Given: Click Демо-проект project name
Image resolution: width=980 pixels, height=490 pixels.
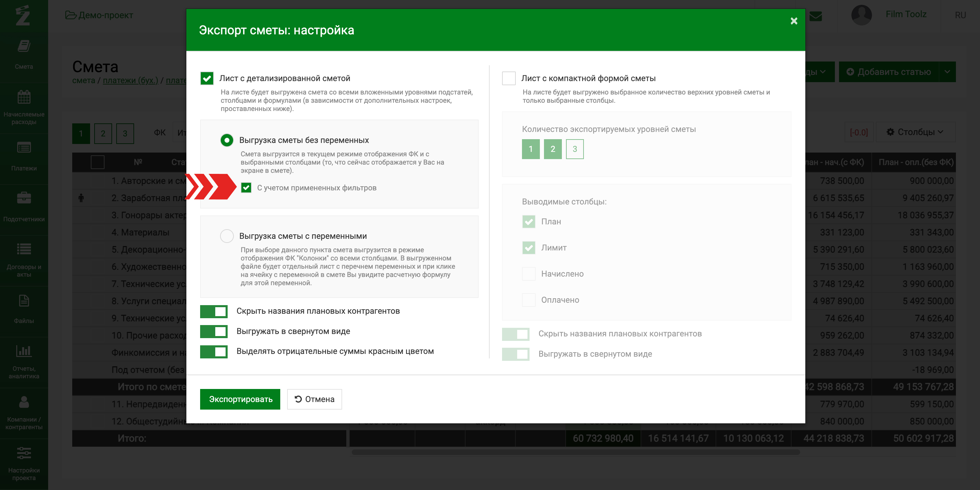Looking at the screenshot, I should click(x=106, y=15).
